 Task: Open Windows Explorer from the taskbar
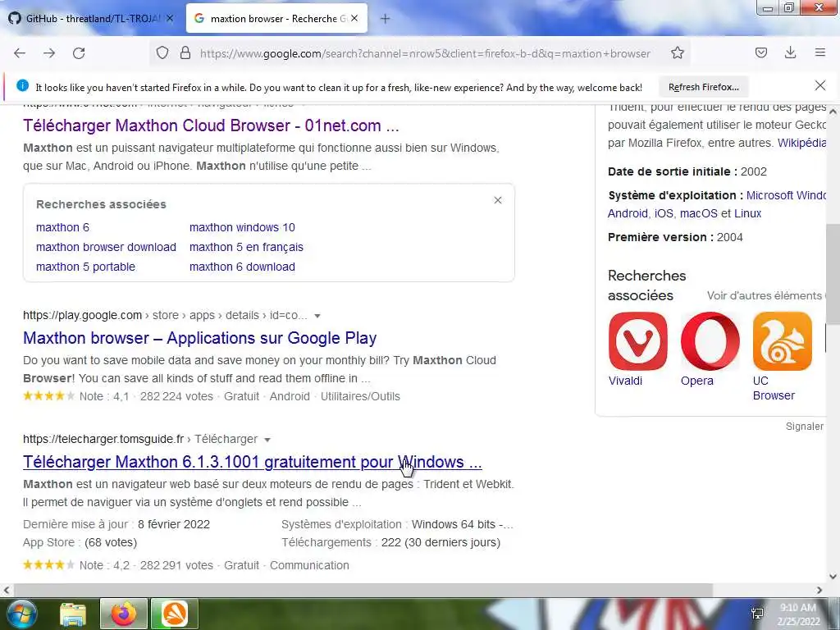[x=73, y=614]
